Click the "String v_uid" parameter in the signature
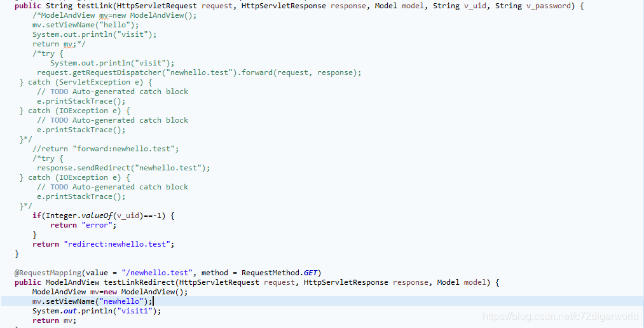The width and height of the screenshot is (644, 328). point(460,6)
